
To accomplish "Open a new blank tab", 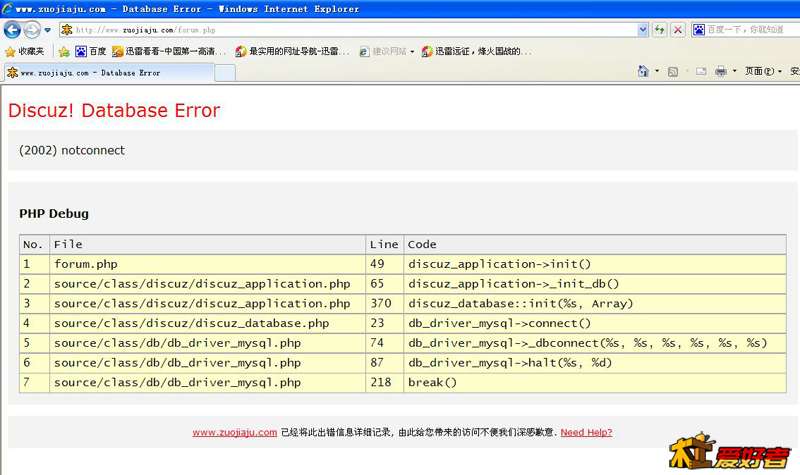I will tap(225, 73).
